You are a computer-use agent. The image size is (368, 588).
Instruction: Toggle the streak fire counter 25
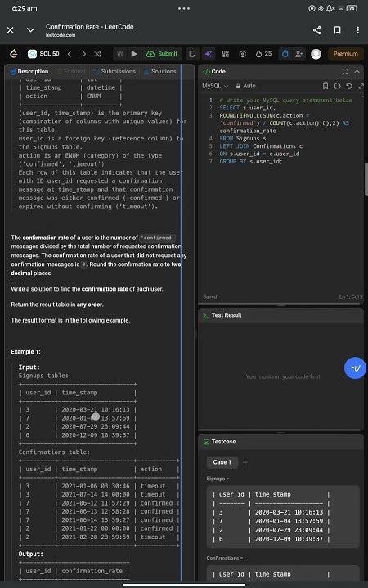coord(263,54)
